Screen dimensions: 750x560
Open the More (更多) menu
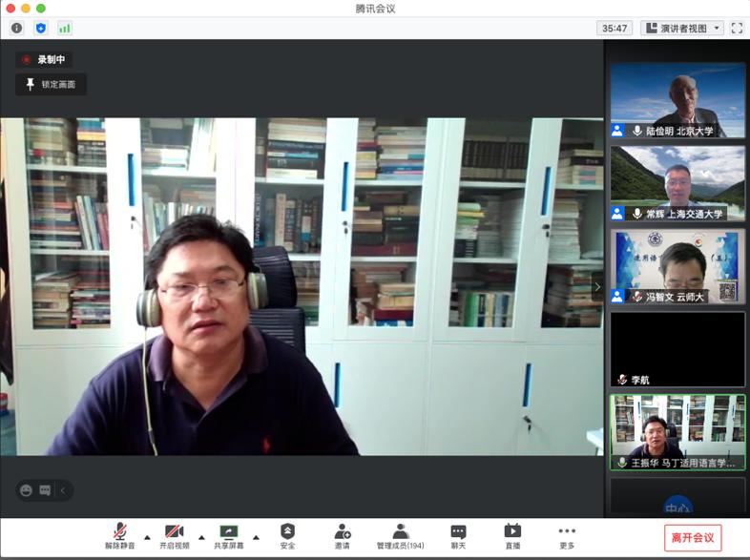point(567,536)
